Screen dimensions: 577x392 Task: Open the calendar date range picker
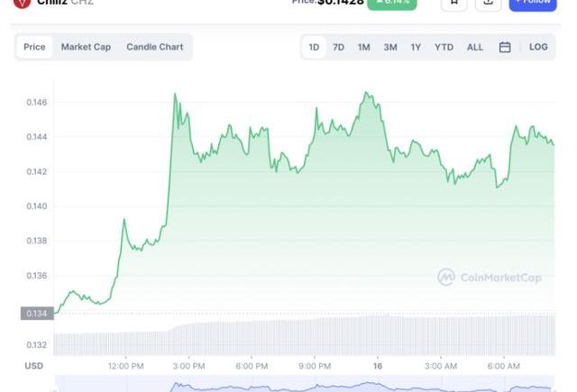pos(505,47)
